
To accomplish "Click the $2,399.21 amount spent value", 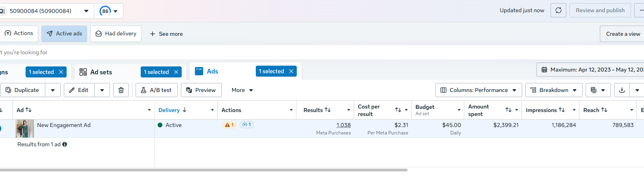I will pos(506,125).
